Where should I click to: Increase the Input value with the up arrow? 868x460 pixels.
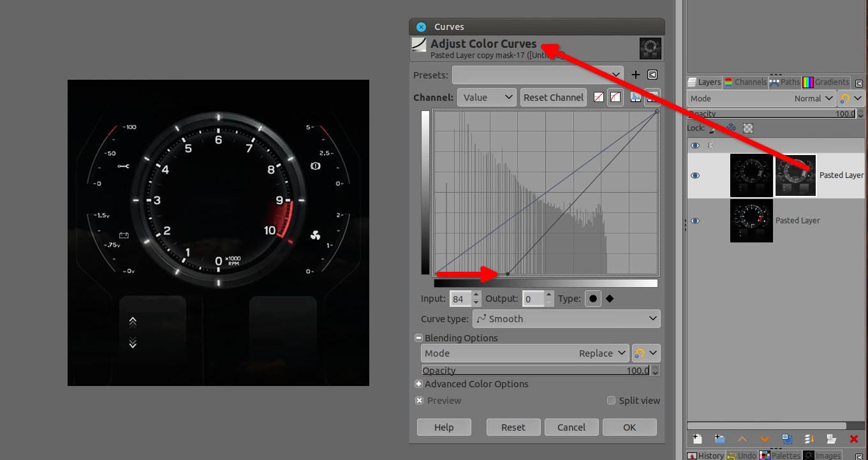point(476,295)
